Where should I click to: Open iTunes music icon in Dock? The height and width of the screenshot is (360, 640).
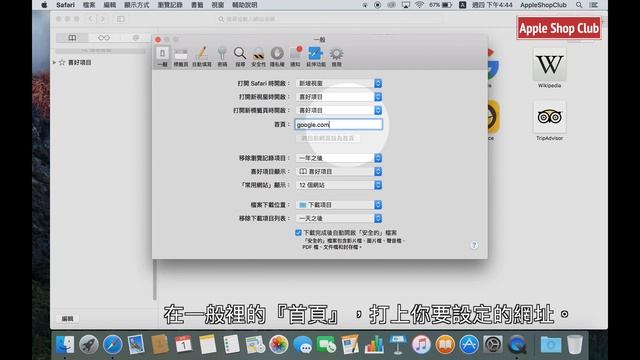click(421, 344)
